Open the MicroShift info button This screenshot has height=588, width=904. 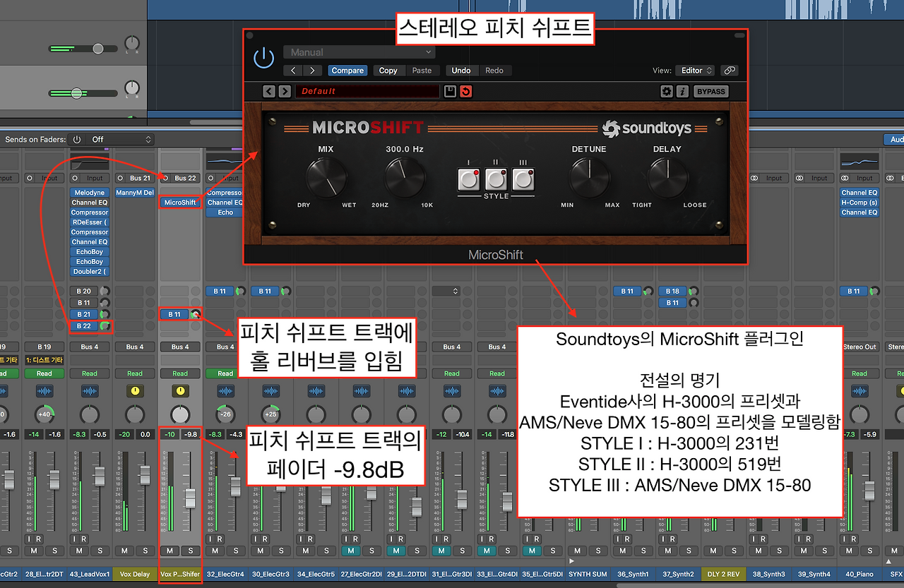(x=682, y=91)
